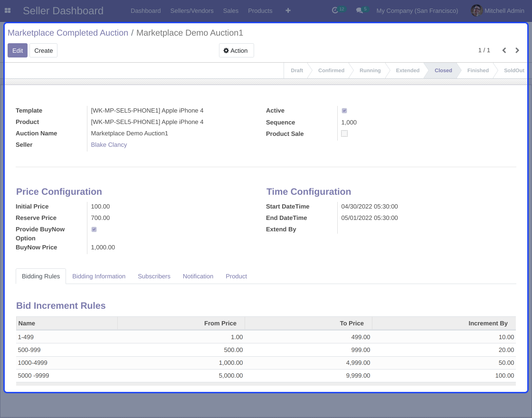Viewport: 532px width, 418px height.
Task: Select the Closed status stage
Action: 443,70
